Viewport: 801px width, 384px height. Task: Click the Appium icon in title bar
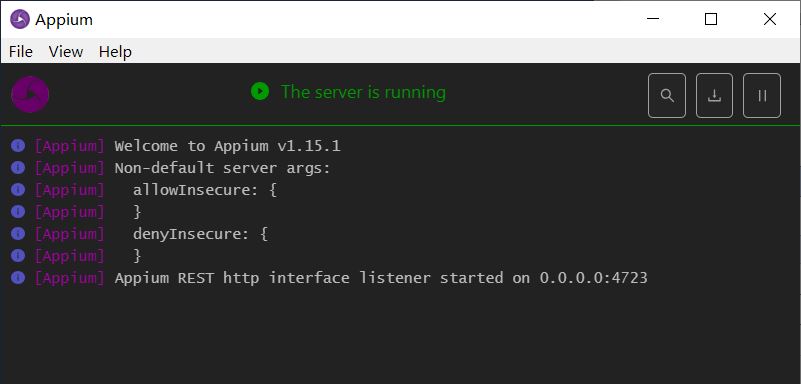(x=20, y=19)
